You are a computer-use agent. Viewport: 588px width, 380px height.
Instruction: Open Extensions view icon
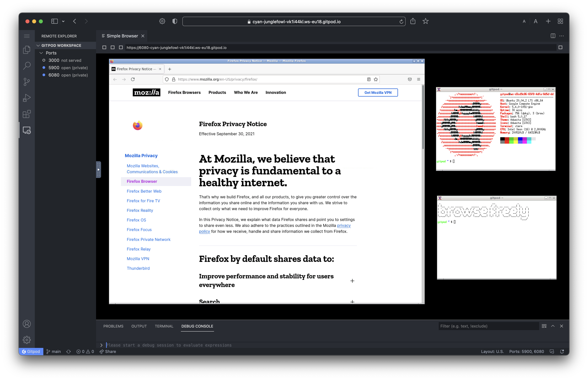point(27,114)
